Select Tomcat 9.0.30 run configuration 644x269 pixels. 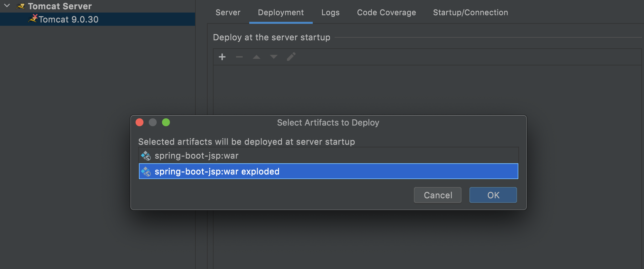(x=98, y=19)
